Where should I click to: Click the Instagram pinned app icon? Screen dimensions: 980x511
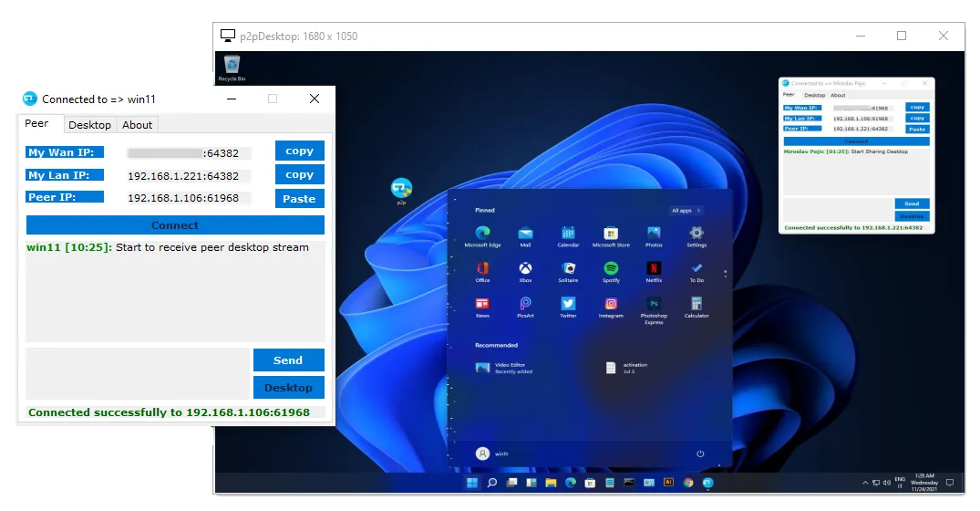tap(611, 304)
